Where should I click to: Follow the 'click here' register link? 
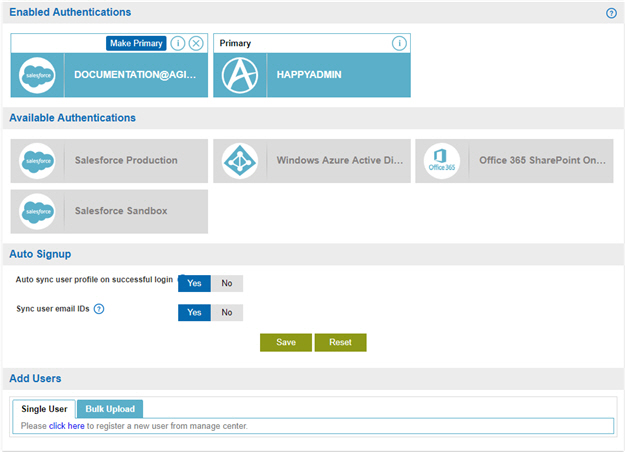point(67,426)
